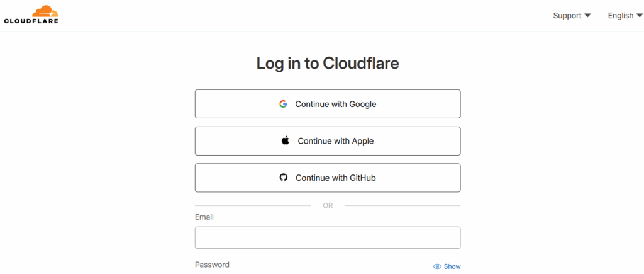This screenshot has height=274, width=644.
Task: Click the eye icon beside Show
Action: (437, 266)
